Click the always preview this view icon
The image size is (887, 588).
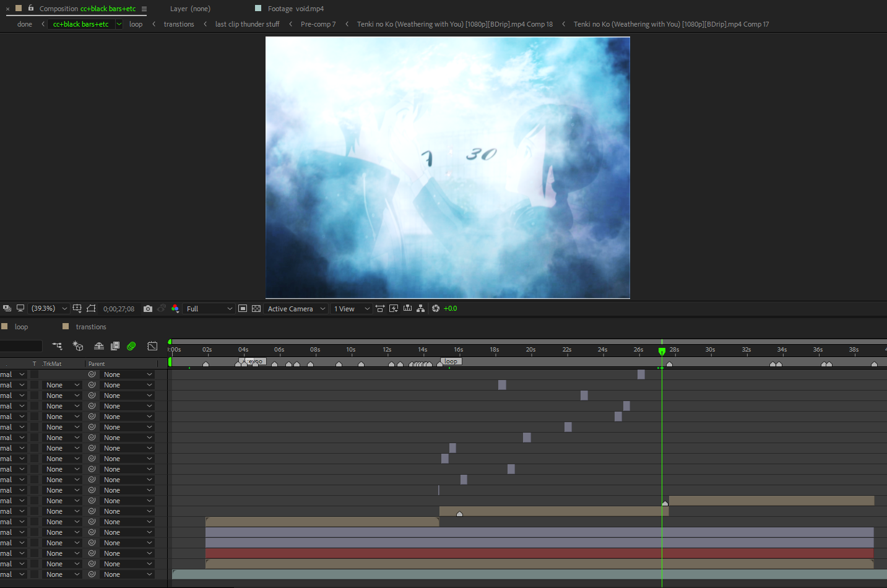coord(7,308)
